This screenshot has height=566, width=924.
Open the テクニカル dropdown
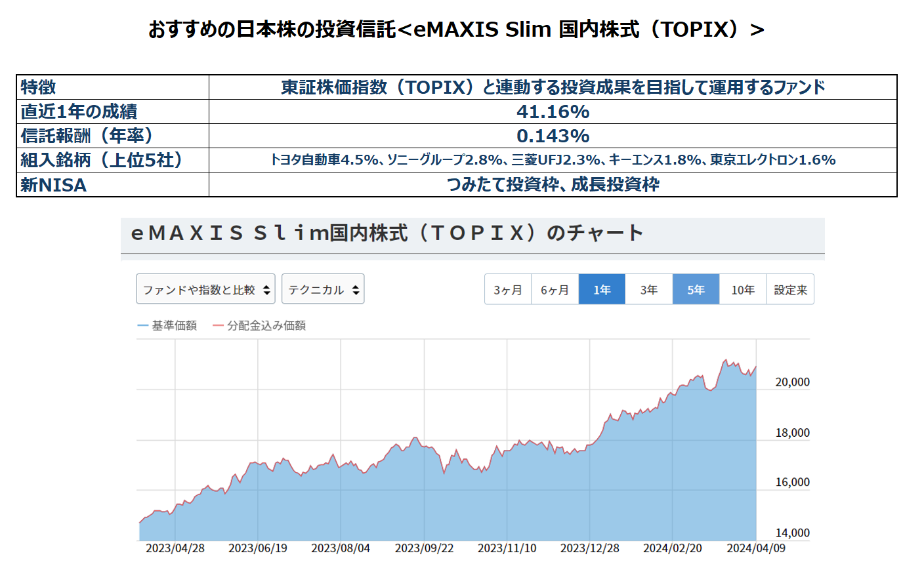[x=323, y=289]
